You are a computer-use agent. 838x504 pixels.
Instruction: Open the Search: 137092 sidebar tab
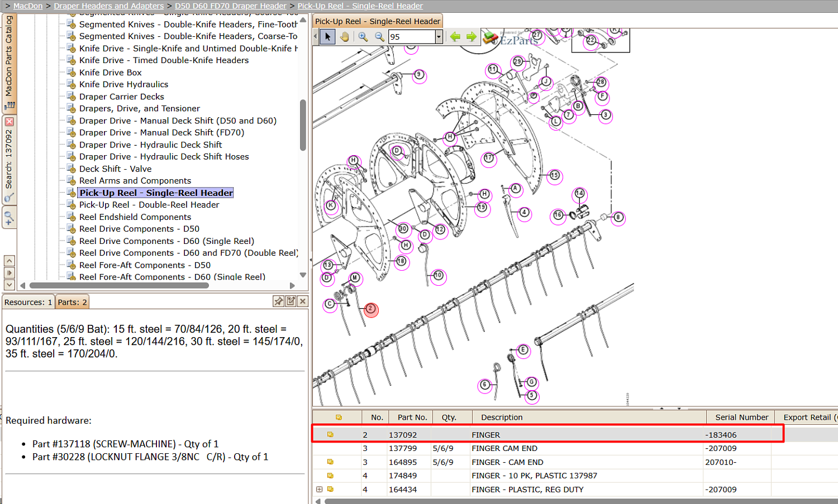point(9,160)
